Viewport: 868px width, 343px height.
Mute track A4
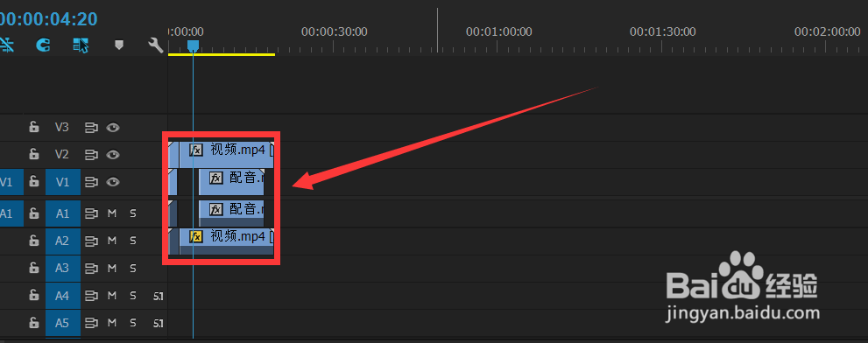(x=112, y=296)
